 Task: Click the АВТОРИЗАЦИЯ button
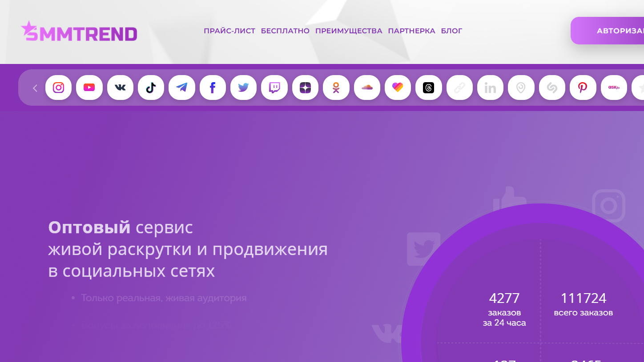click(x=608, y=31)
